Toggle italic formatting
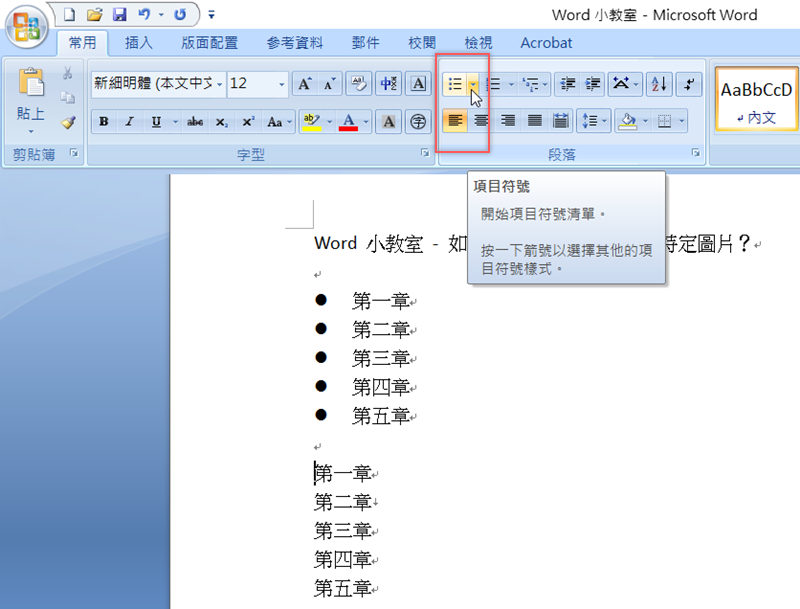Screen dimensions: 800x609 point(130,121)
